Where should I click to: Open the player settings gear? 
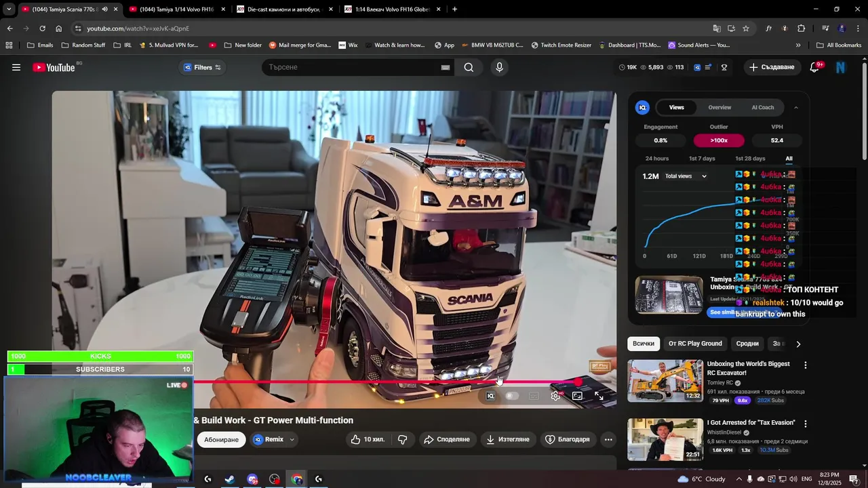(555, 396)
